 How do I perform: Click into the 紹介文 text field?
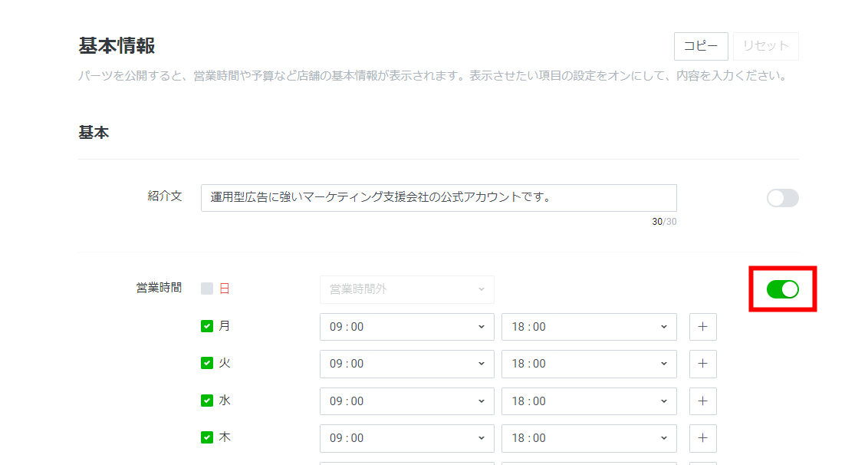click(x=438, y=198)
